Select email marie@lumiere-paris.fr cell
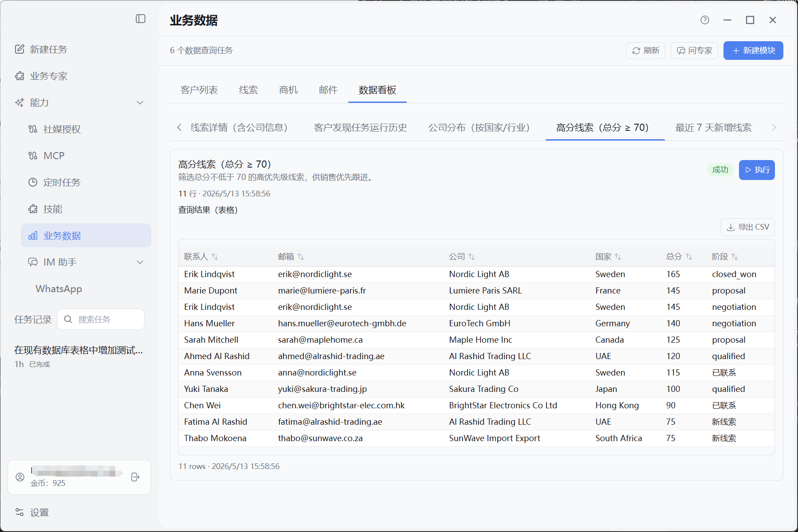 pos(322,290)
